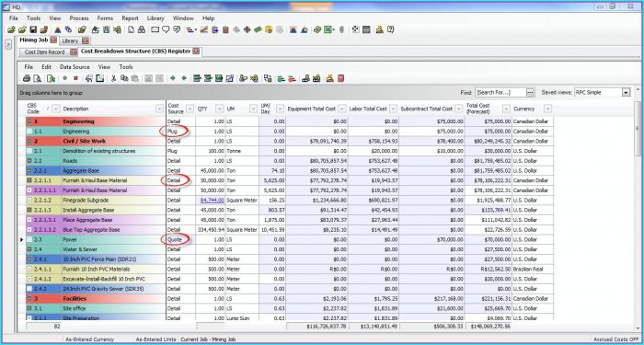Click the red X delete icon in register toolbar
This screenshot has height=345, width=644.
click(x=75, y=78)
